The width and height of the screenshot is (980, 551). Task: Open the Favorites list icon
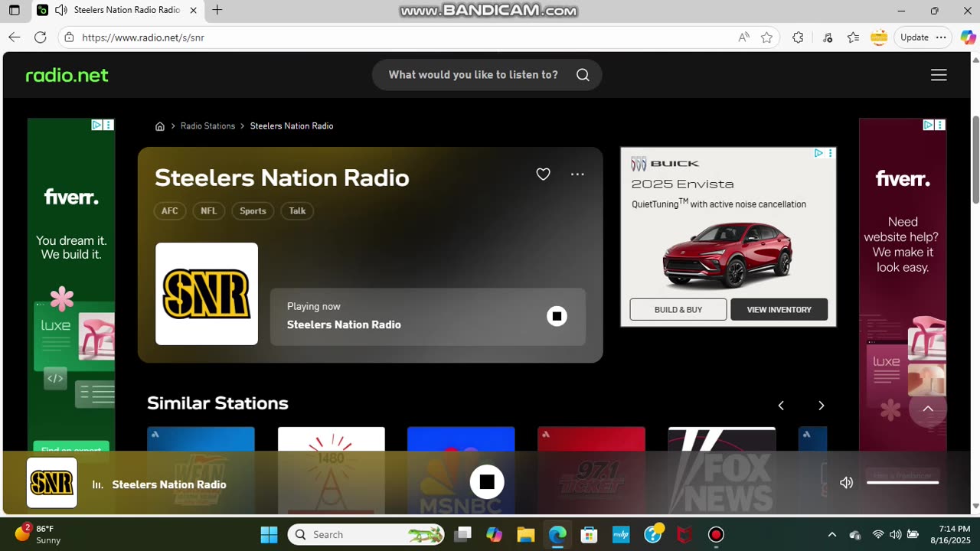(854, 37)
